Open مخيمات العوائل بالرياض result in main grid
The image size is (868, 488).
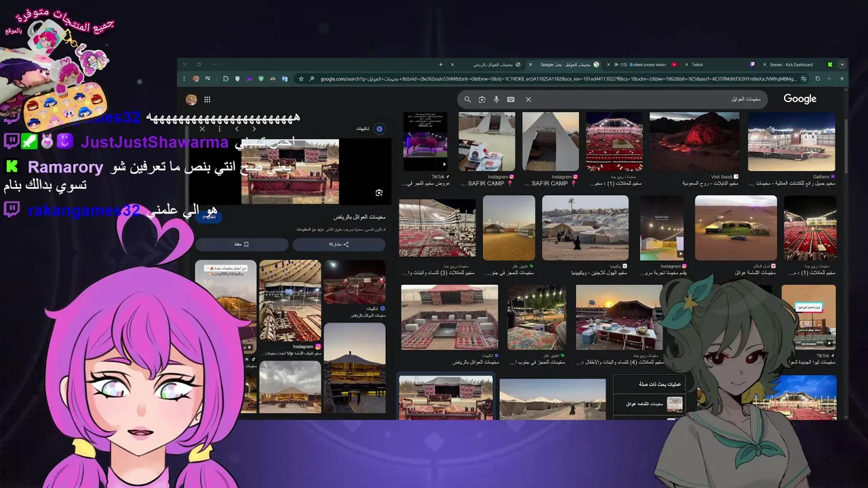click(450, 317)
